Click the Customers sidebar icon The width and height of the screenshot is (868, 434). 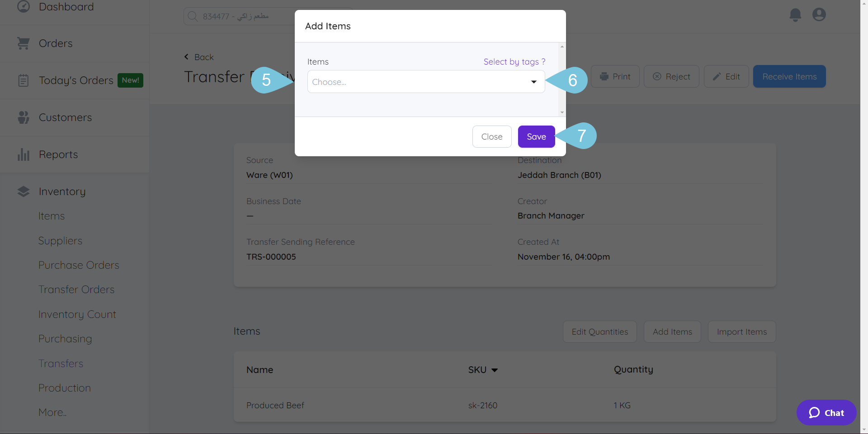[x=23, y=117]
